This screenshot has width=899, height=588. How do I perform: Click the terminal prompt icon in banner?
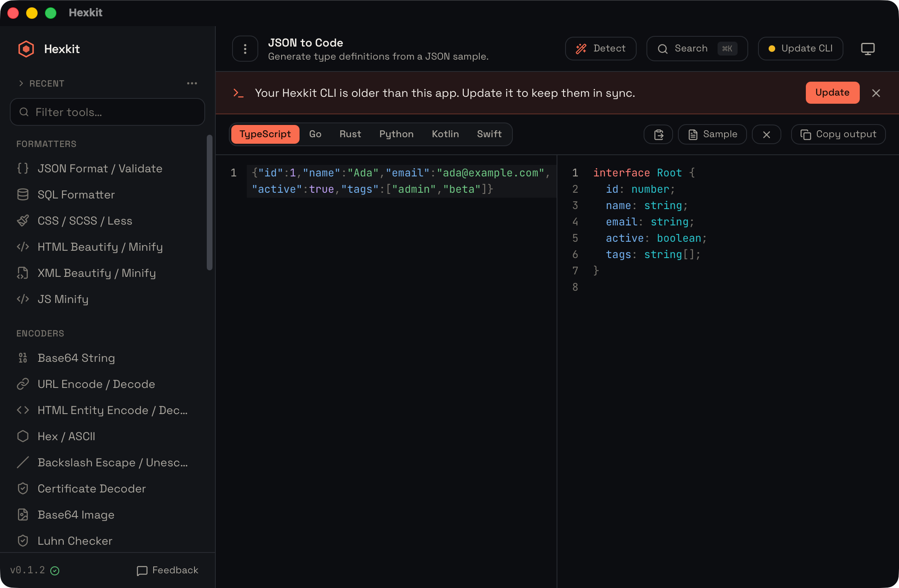coord(238,93)
